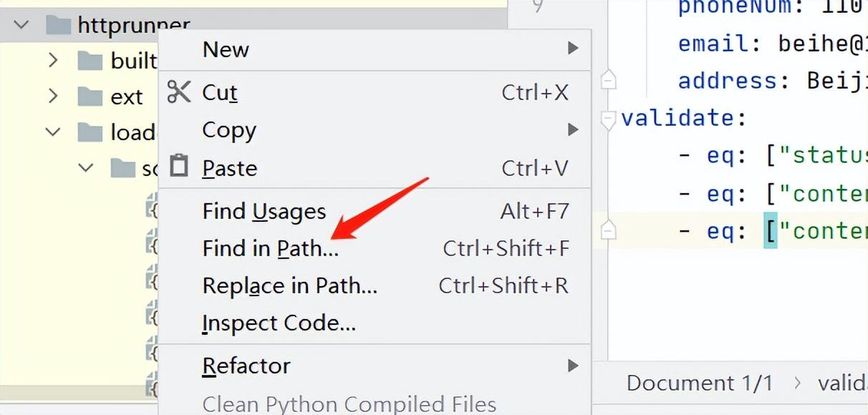Click the highlighted bracket in editor
The image size is (868, 415).
pos(771,230)
